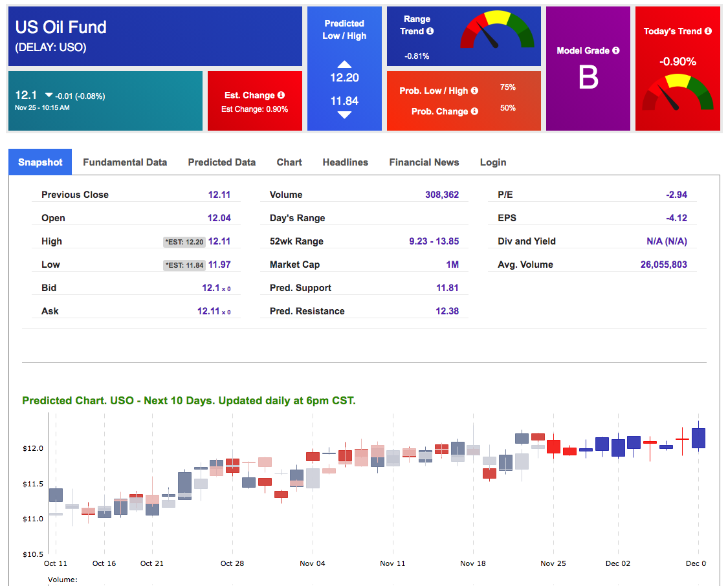Click the Dec 02 date on chart axis
This screenshot has height=586, width=728.
pos(618,563)
